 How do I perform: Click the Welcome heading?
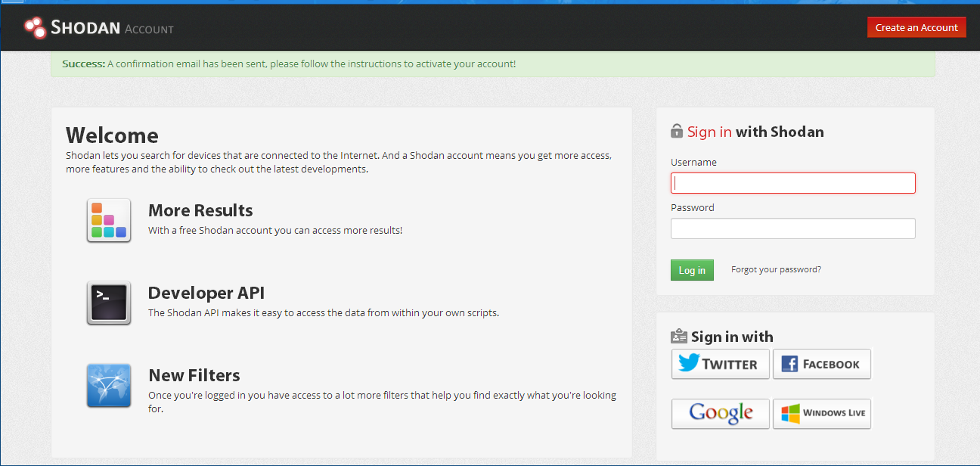(x=112, y=135)
